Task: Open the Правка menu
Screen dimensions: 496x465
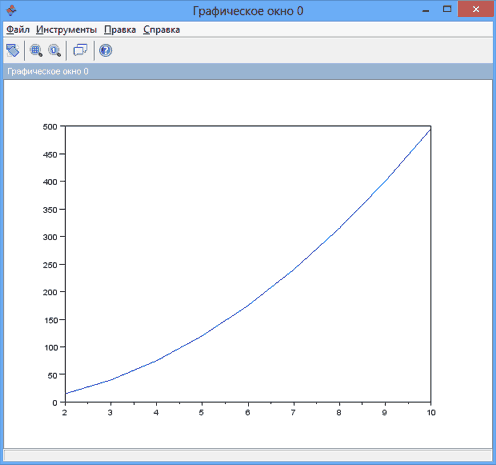Action: pos(120,30)
